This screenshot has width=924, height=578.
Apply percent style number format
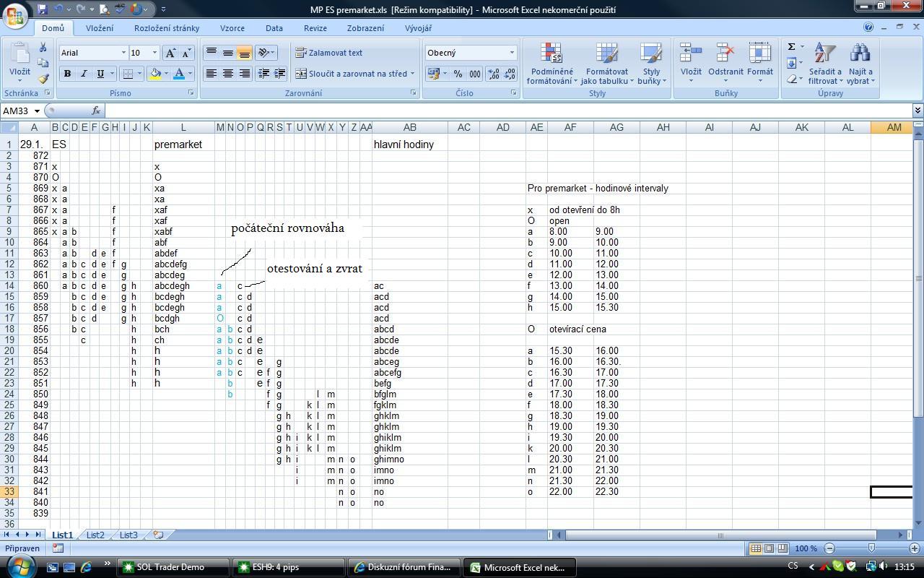coord(458,74)
